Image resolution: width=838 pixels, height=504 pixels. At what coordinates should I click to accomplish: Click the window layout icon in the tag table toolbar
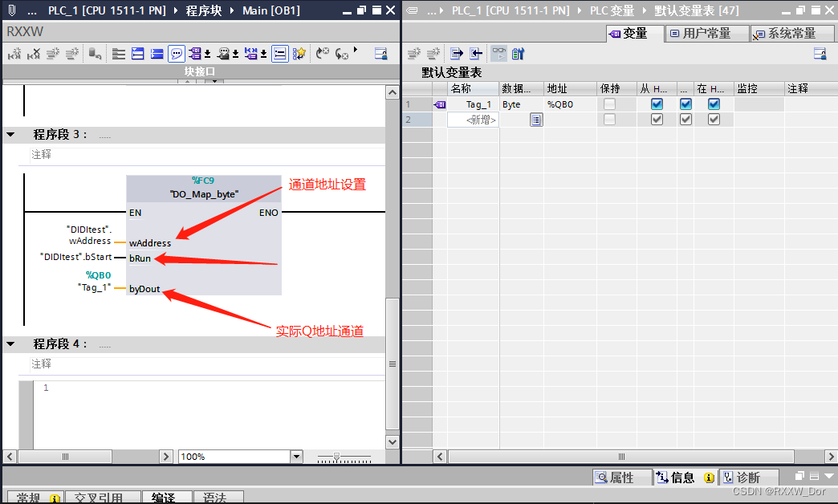click(x=820, y=54)
